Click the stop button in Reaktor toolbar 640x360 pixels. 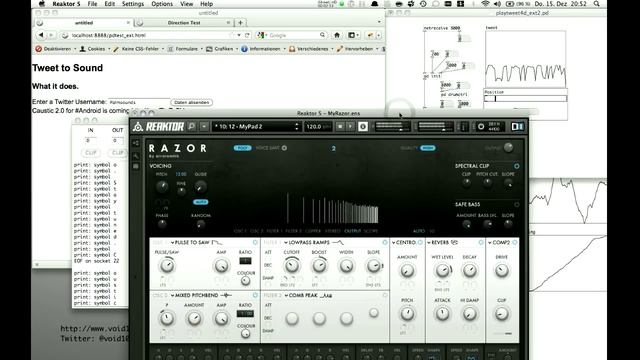(x=340, y=127)
